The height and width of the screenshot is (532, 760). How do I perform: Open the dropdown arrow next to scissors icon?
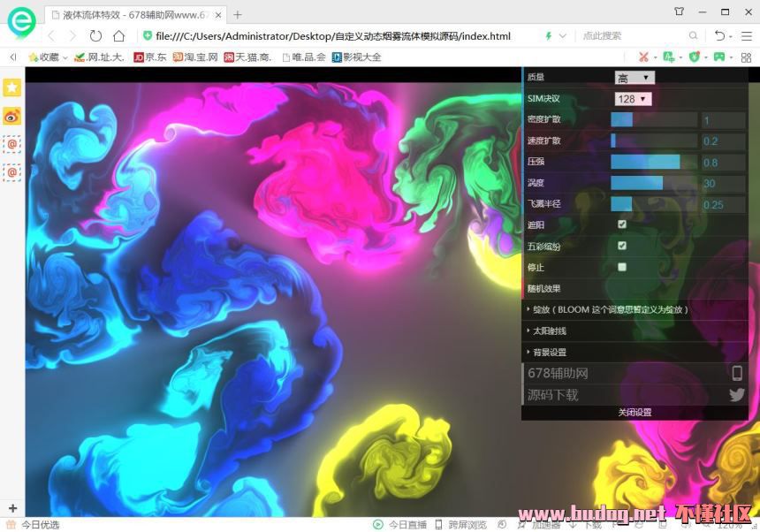[655, 57]
